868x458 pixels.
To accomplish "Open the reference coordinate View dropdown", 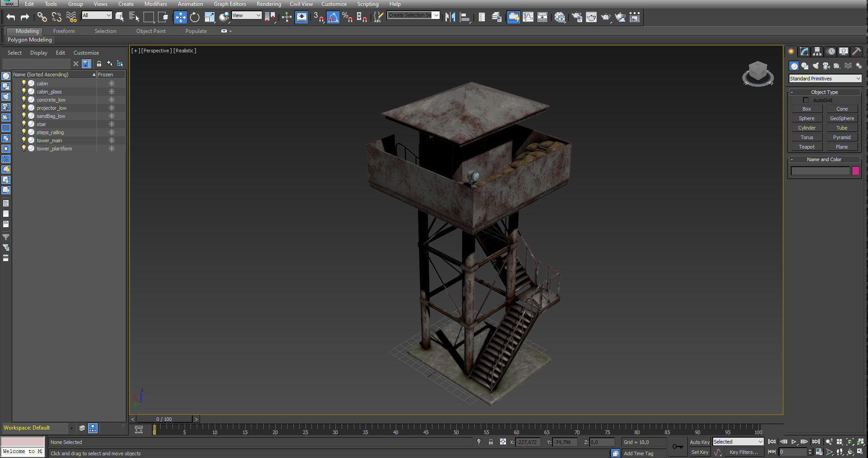I will tap(246, 15).
